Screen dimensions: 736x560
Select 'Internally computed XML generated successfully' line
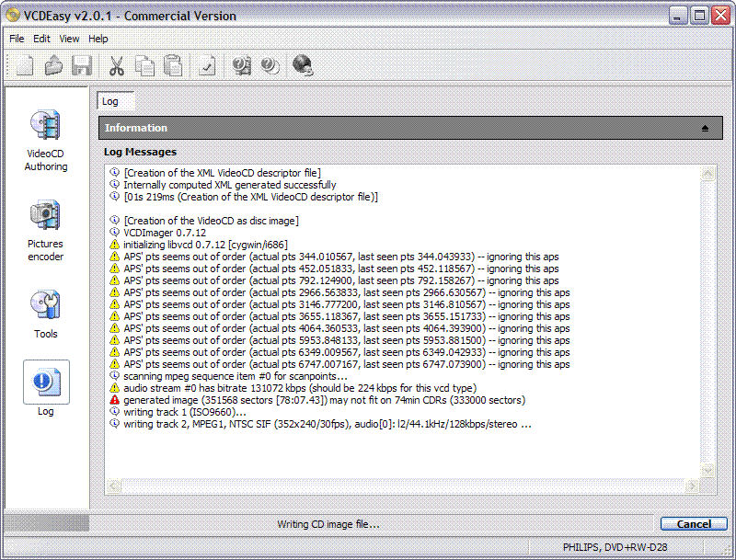[229, 185]
